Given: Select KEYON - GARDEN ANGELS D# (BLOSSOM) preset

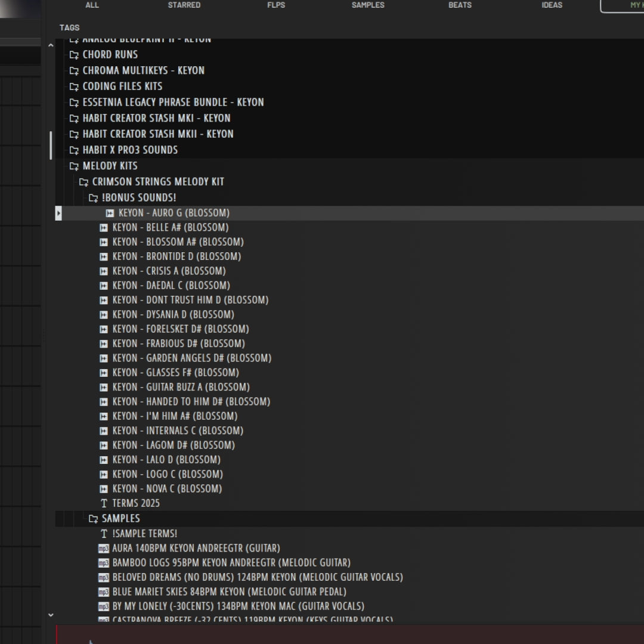Looking at the screenshot, I should tap(191, 358).
